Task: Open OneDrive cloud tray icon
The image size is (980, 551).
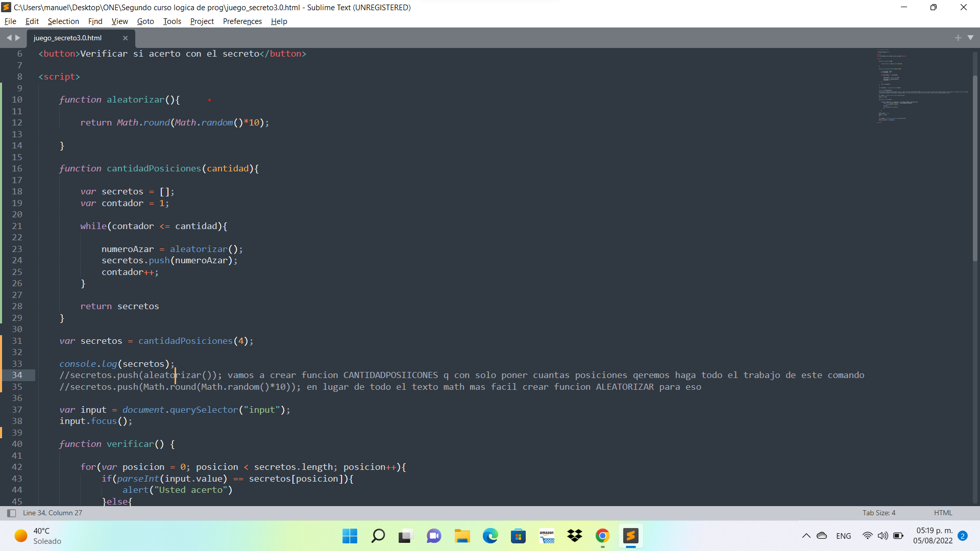Action: (x=822, y=536)
